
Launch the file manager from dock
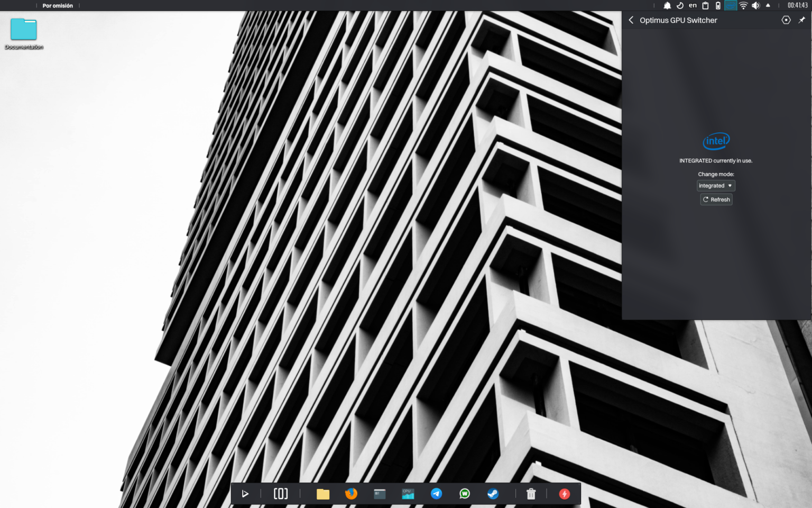tap(323, 494)
